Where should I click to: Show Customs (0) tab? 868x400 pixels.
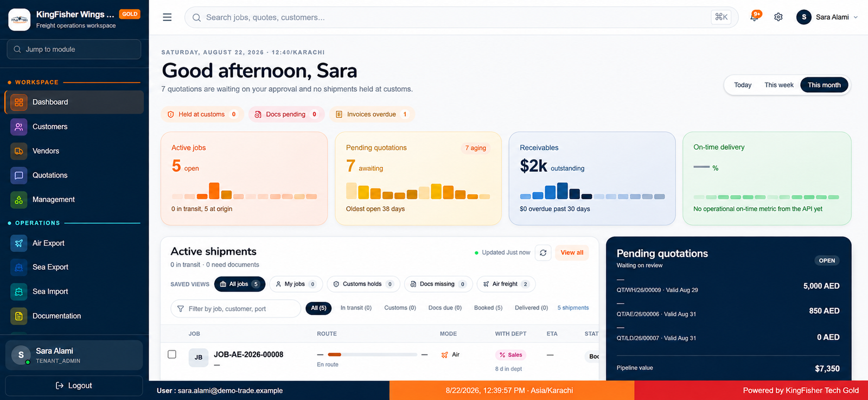coord(400,308)
